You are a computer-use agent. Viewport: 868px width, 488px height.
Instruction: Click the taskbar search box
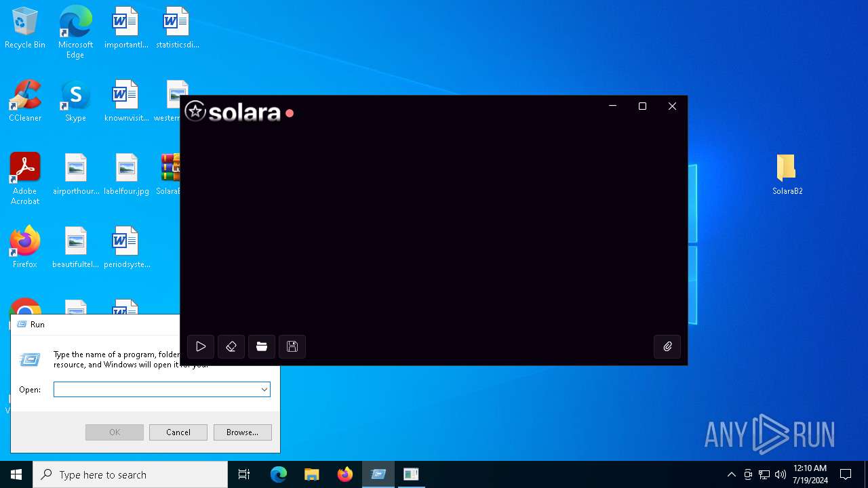130,474
